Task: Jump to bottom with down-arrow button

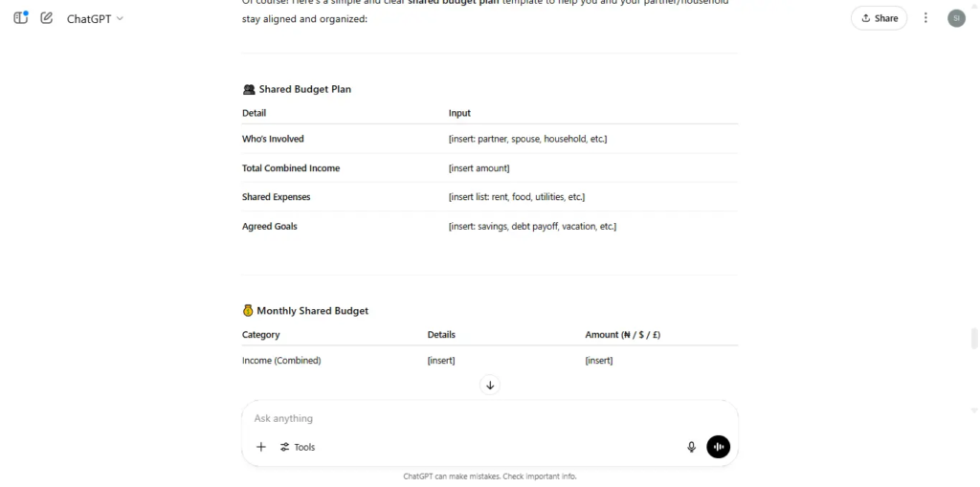Action: 490,385
